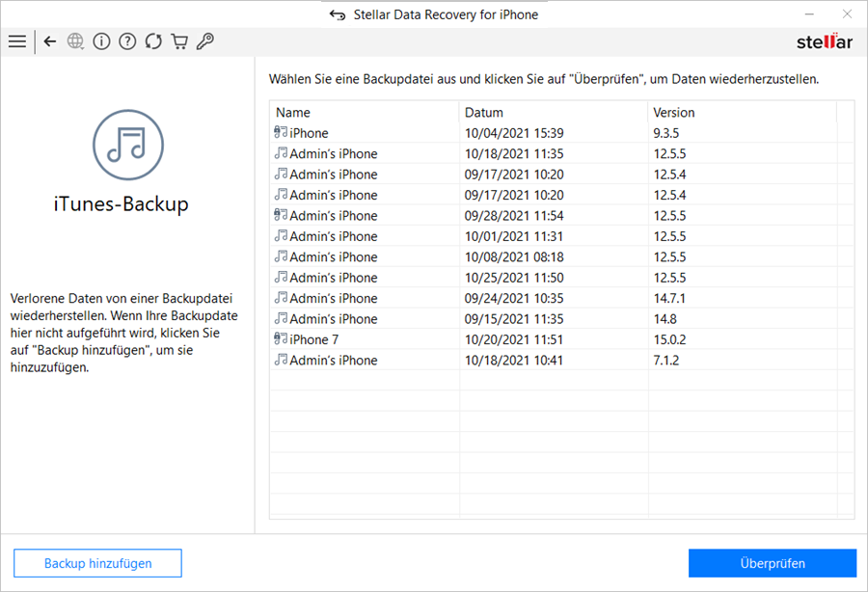This screenshot has height=592, width=868.
Task: Activate the software with the key icon
Action: point(205,41)
